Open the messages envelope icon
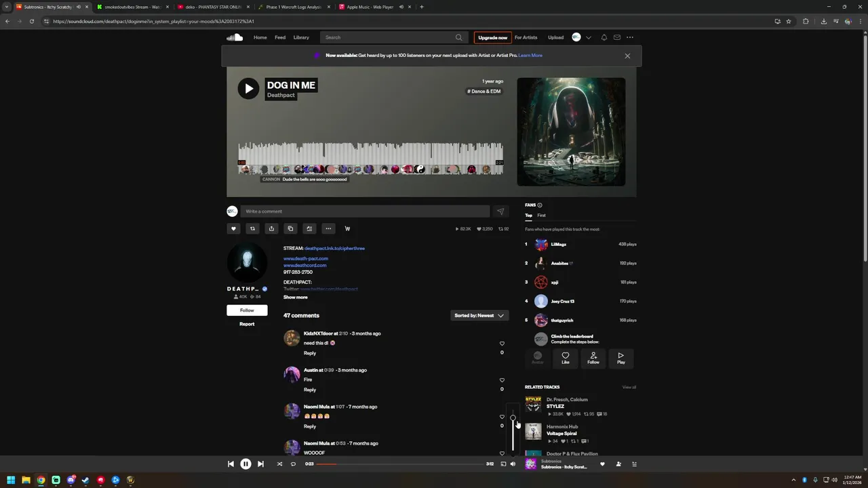 [x=617, y=37]
